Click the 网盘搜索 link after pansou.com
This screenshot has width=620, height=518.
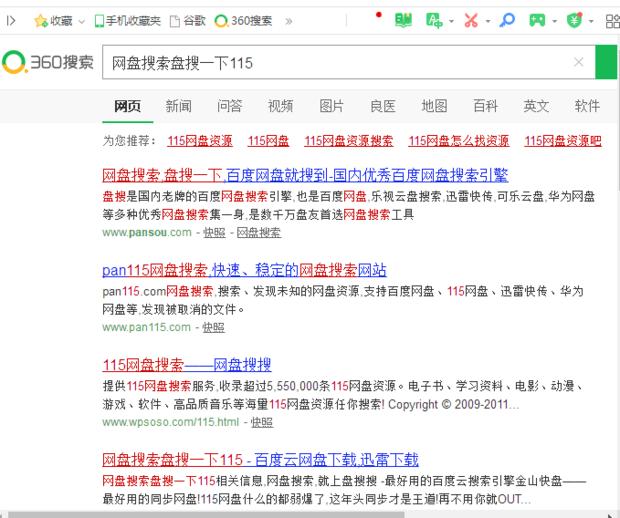259,233
